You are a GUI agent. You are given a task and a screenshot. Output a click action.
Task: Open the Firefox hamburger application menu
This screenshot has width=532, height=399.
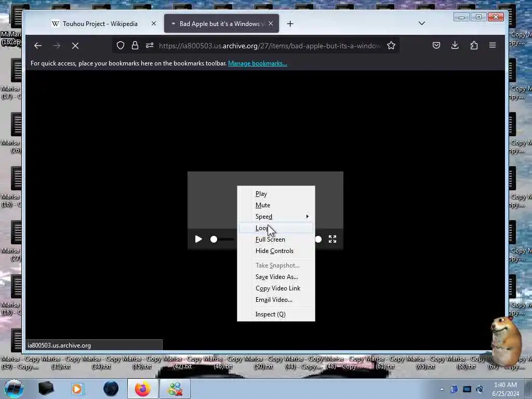tap(493, 46)
